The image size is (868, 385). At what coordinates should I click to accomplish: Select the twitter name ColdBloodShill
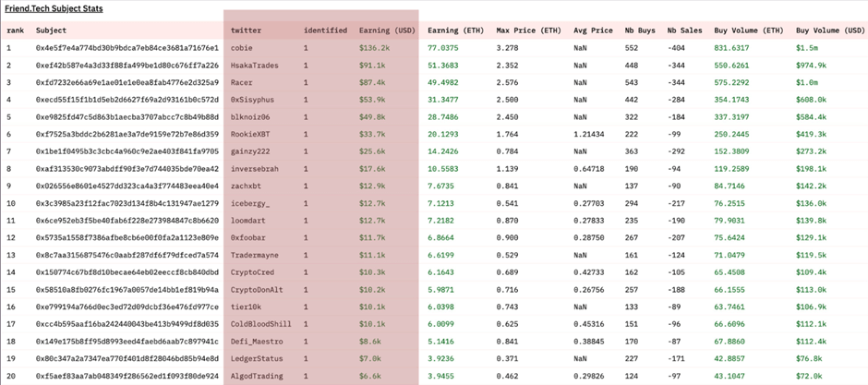261,324
